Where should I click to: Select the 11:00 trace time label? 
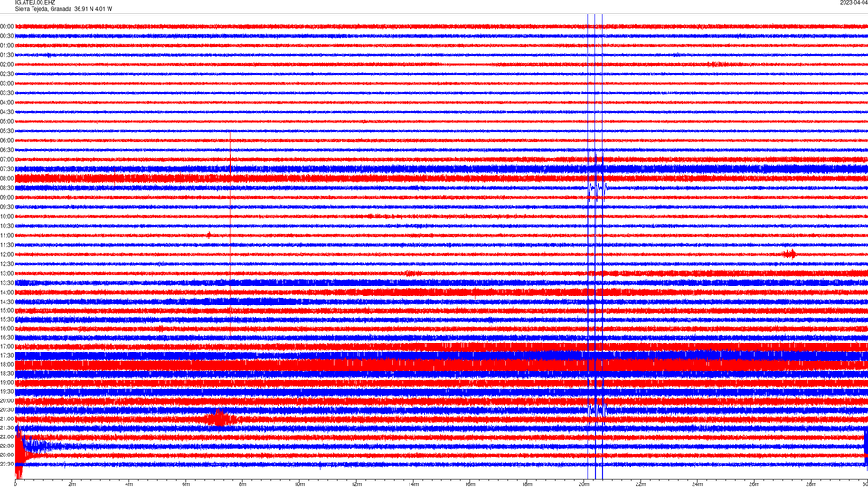click(6, 235)
